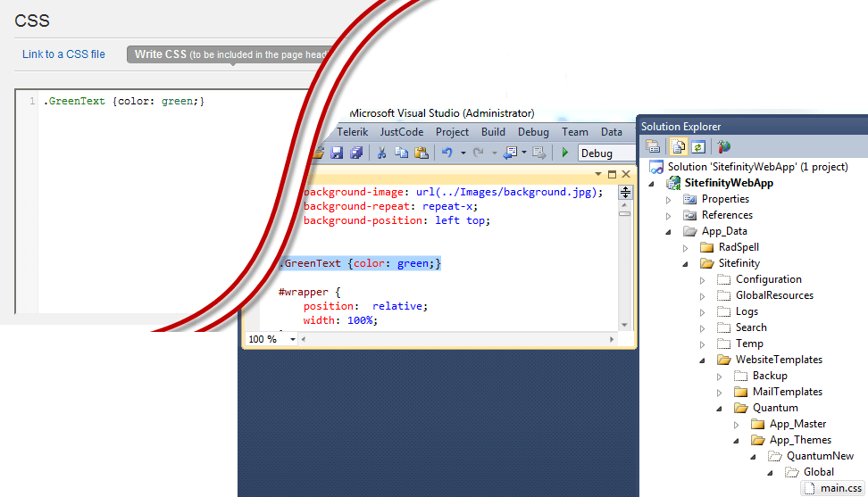The height and width of the screenshot is (497, 868).
Task: Open the Team menu
Action: point(574,132)
